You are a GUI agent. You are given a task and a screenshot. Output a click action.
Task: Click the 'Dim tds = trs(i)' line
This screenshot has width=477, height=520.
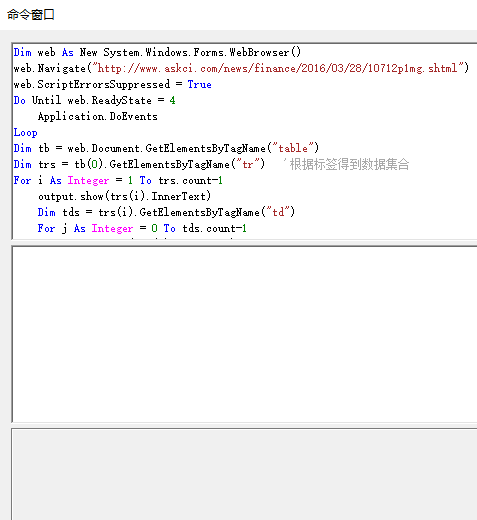click(166, 212)
